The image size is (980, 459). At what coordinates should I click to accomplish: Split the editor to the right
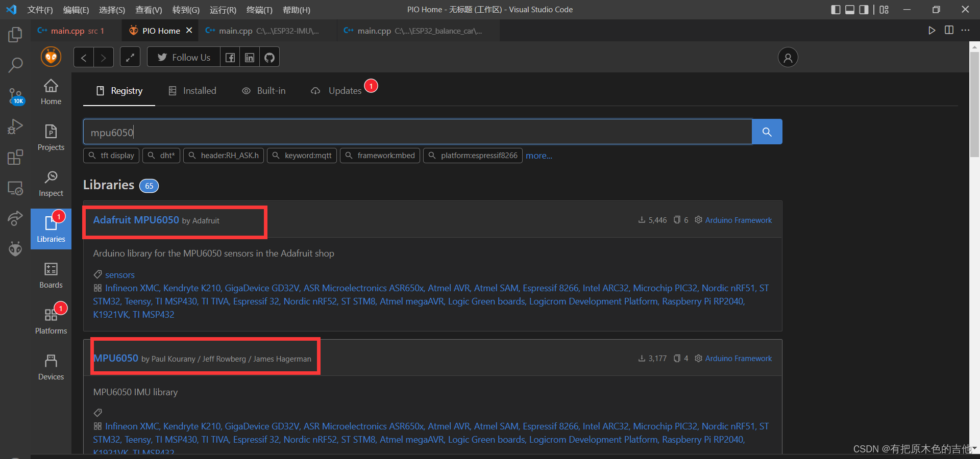point(949,31)
